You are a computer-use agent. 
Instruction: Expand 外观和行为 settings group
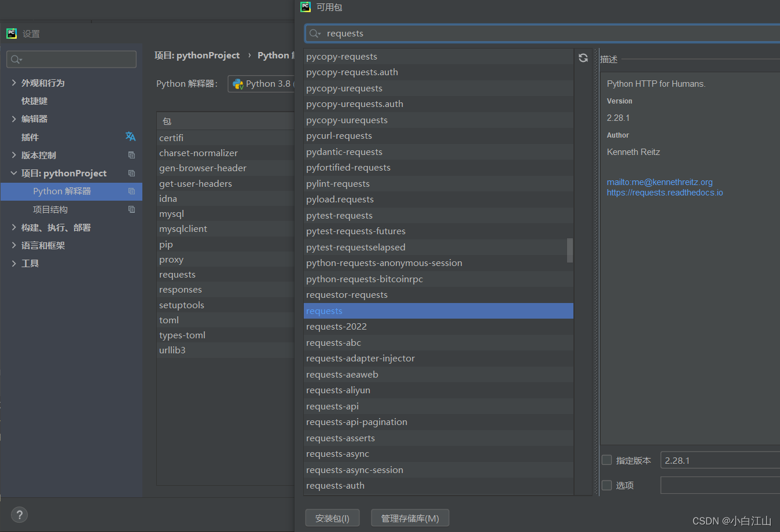pyautogui.click(x=14, y=83)
